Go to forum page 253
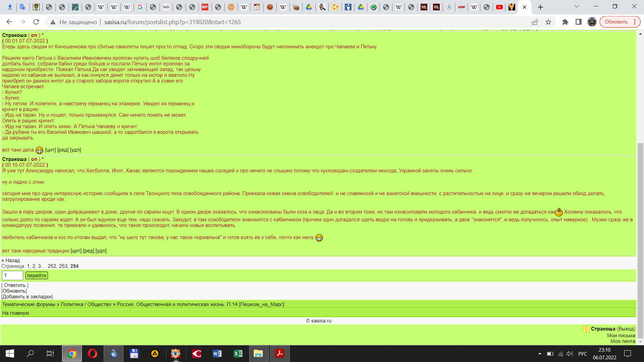This screenshot has height=362, width=644. click(63, 266)
